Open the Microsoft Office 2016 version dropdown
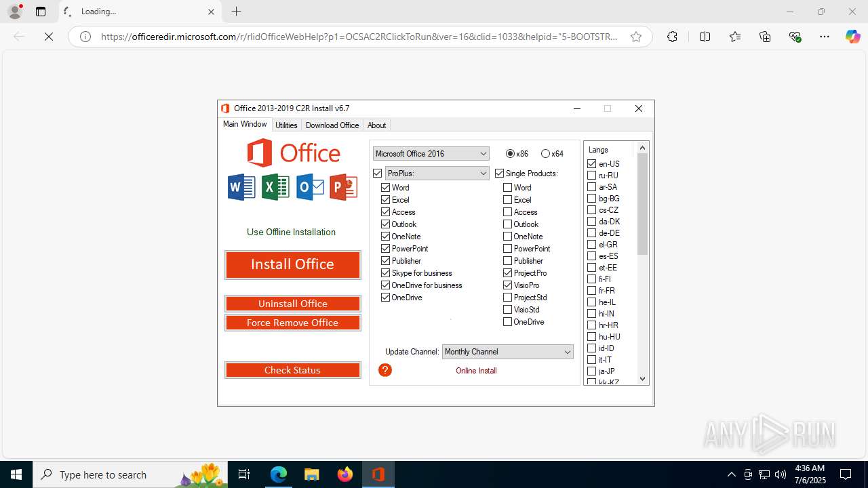The width and height of the screenshot is (868, 488). (431, 154)
